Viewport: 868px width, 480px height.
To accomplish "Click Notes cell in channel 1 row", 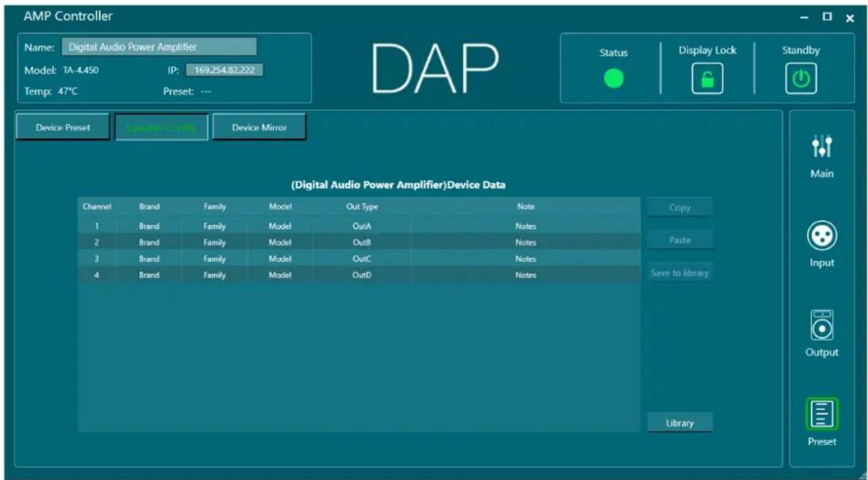I will 526,226.
